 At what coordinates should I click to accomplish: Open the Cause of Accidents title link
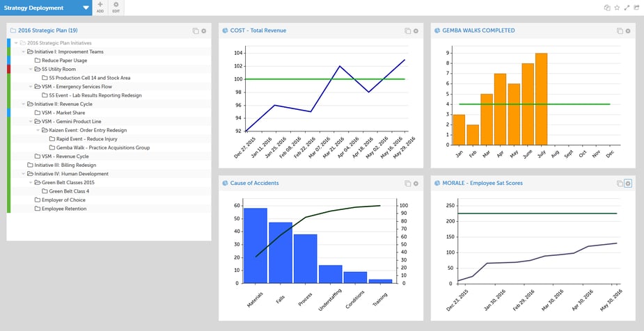tap(254, 183)
